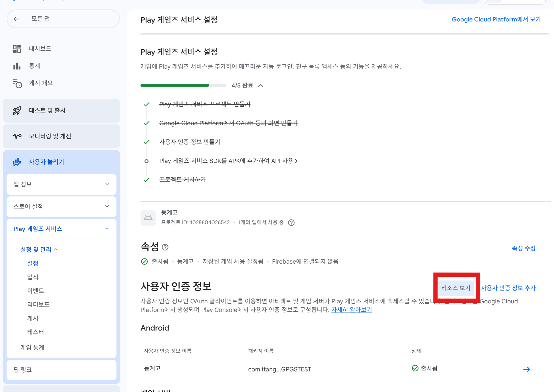Open the 대시보드 dashboard icon
Viewport: 554px width, 392px height.
[x=17, y=49]
